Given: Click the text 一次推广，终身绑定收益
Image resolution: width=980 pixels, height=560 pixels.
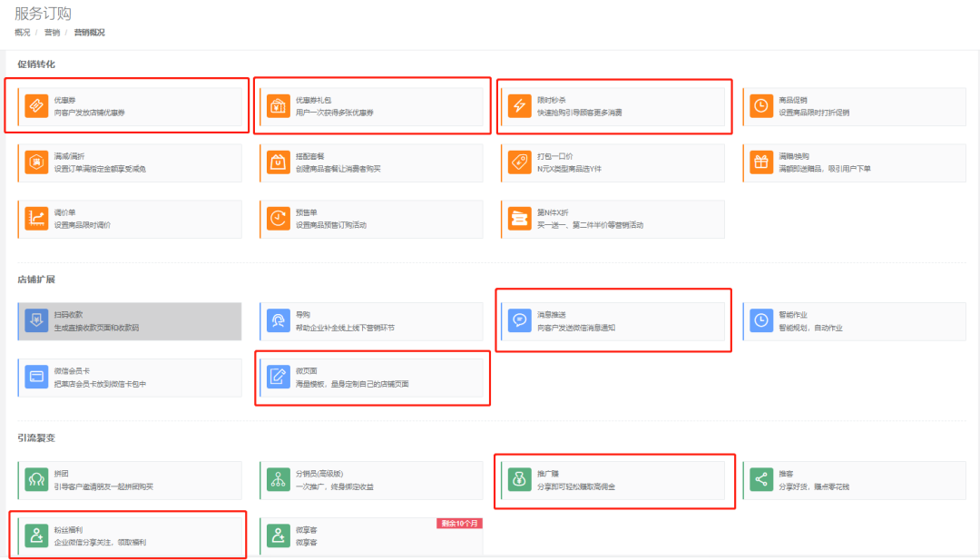Looking at the screenshot, I should (334, 486).
